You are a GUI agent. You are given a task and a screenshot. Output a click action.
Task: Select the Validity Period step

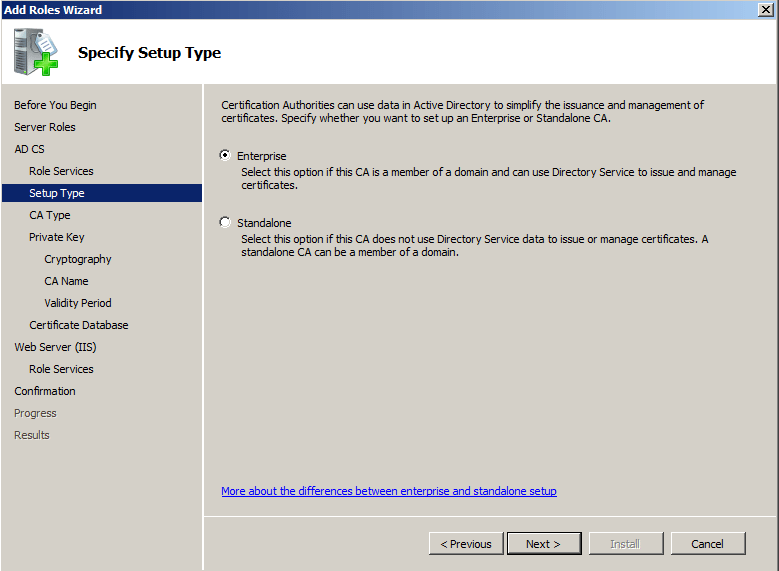point(78,303)
